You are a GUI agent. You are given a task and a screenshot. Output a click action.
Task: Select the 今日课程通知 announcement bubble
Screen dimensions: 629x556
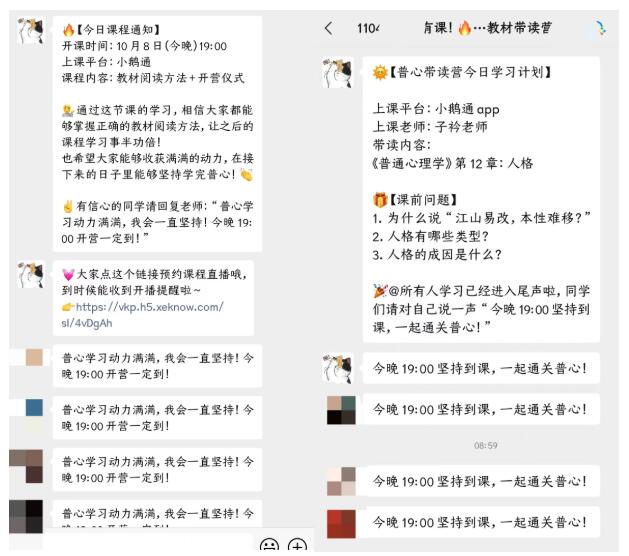coord(158,134)
